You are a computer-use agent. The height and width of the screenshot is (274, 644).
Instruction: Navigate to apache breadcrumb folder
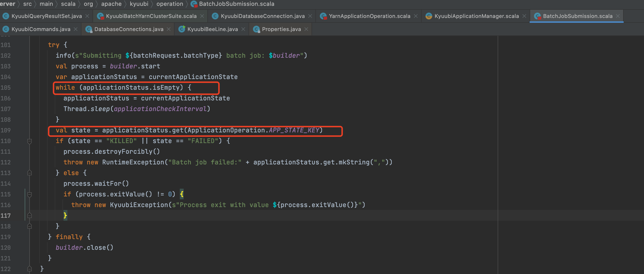coord(111,4)
